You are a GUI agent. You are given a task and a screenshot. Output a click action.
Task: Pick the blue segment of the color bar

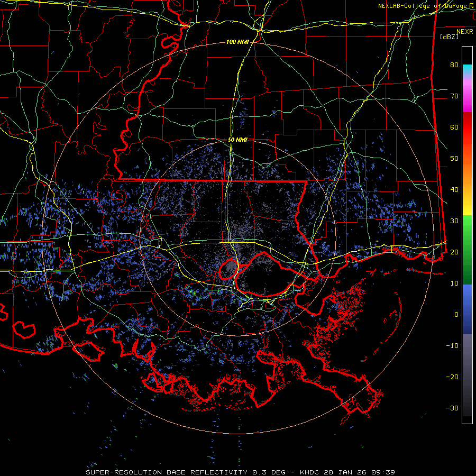coord(467,309)
